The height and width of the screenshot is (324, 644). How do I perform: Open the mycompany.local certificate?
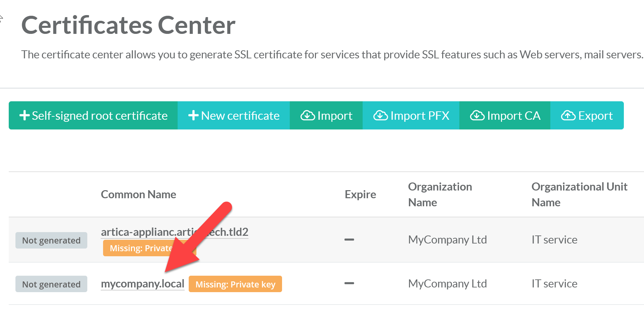(x=142, y=284)
